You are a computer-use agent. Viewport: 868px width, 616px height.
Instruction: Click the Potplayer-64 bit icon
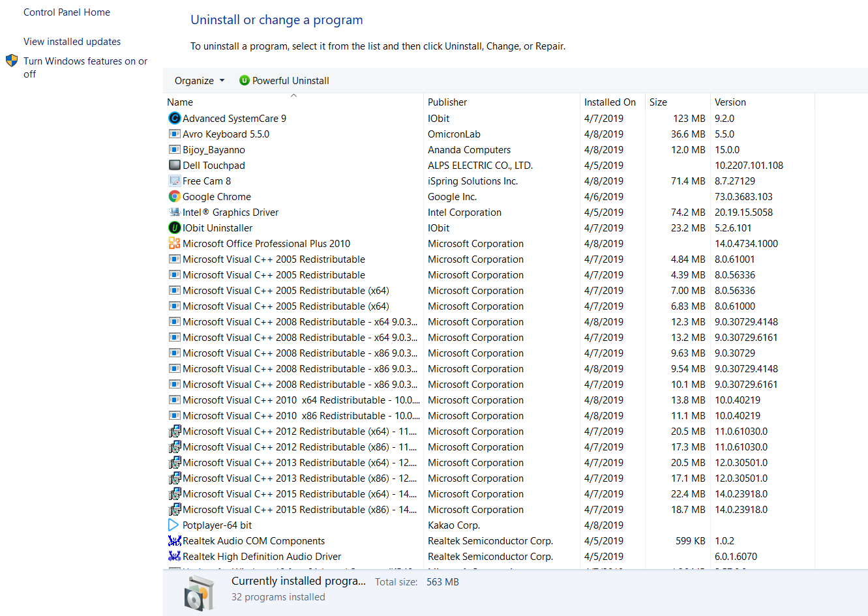tap(174, 525)
